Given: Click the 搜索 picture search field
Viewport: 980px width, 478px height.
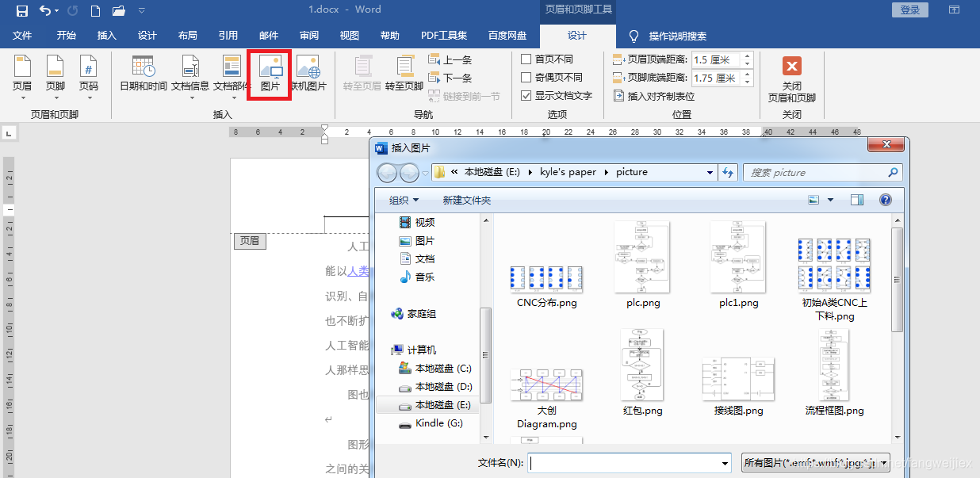Looking at the screenshot, I should tap(815, 172).
